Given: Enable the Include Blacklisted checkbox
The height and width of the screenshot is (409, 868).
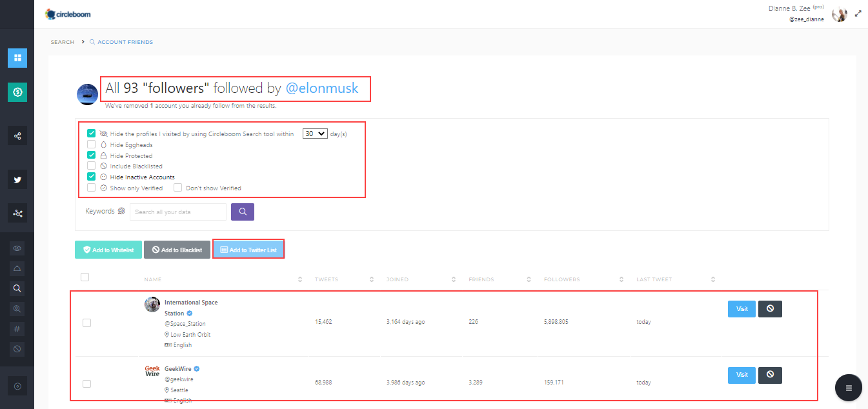Looking at the screenshot, I should click(92, 166).
